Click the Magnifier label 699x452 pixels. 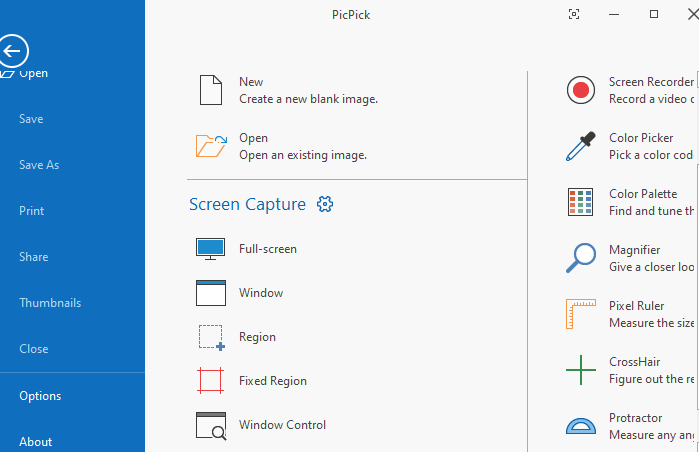pos(634,250)
